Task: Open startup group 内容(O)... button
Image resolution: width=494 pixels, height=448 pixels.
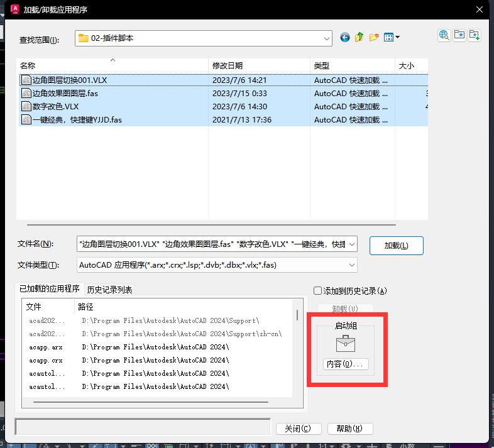Action: pyautogui.click(x=346, y=364)
